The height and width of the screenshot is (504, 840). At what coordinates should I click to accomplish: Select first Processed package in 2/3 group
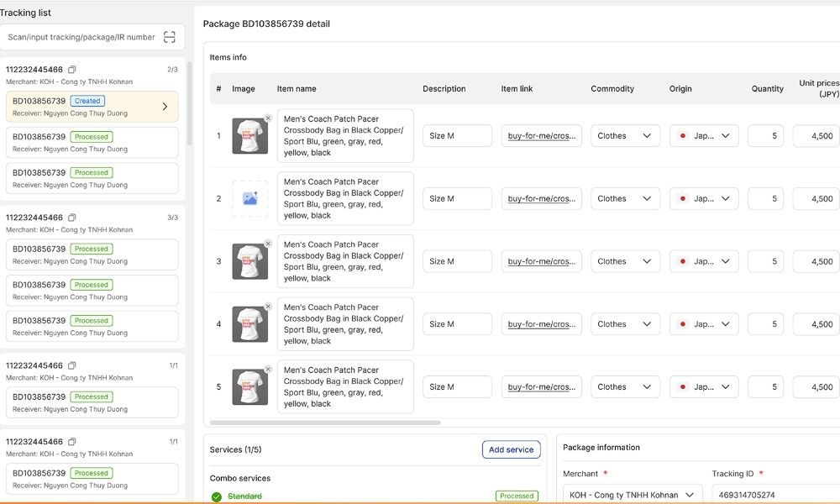pyautogui.click(x=92, y=143)
